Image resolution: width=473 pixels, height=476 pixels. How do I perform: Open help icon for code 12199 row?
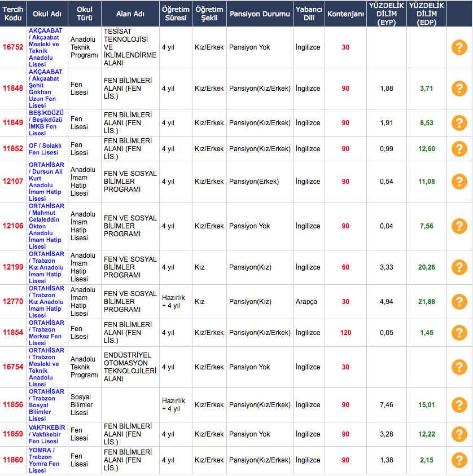459,267
